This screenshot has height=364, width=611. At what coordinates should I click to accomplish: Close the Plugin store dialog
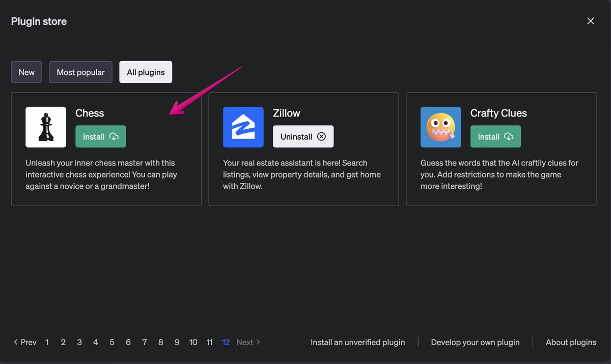591,21
